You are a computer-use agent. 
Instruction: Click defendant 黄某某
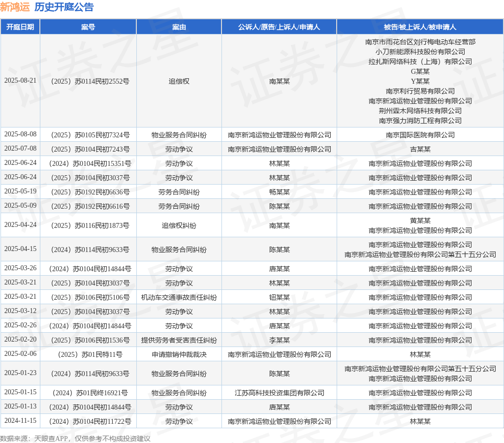point(420,221)
